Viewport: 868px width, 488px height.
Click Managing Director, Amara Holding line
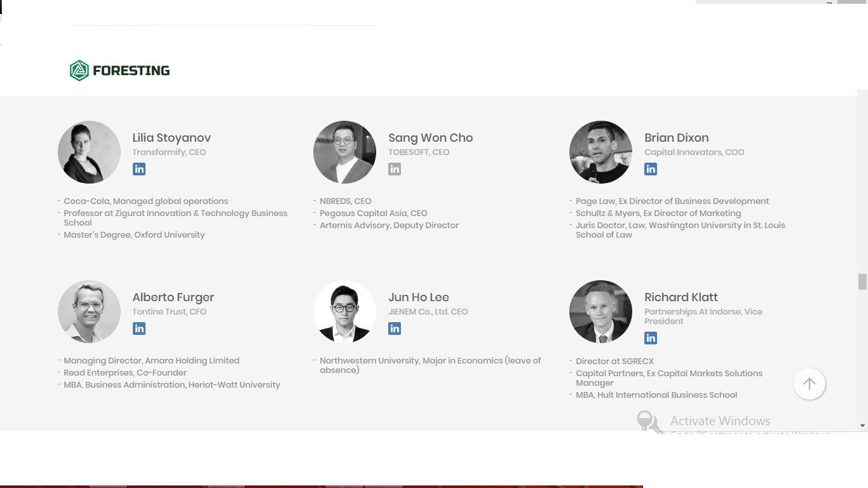pyautogui.click(x=151, y=361)
